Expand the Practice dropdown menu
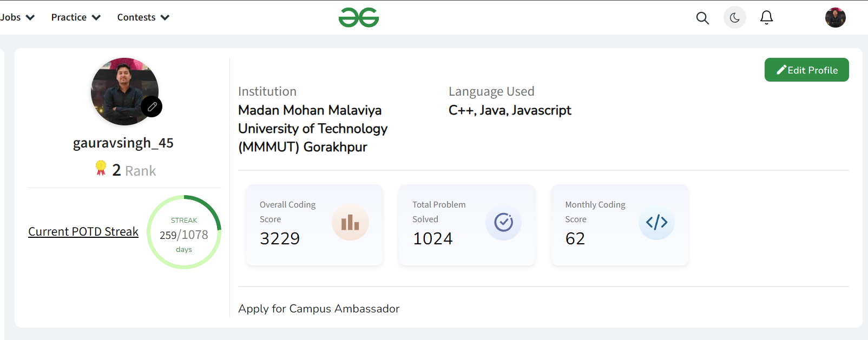 (x=76, y=17)
